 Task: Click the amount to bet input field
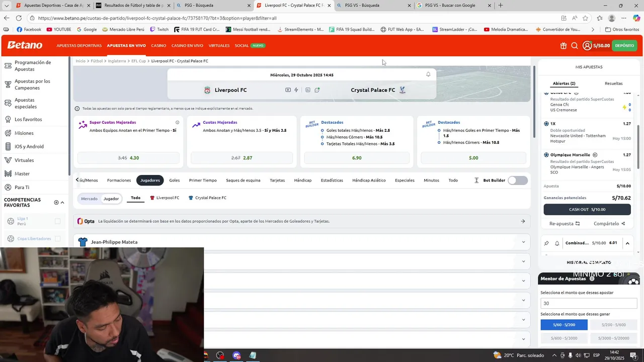pos(590,303)
